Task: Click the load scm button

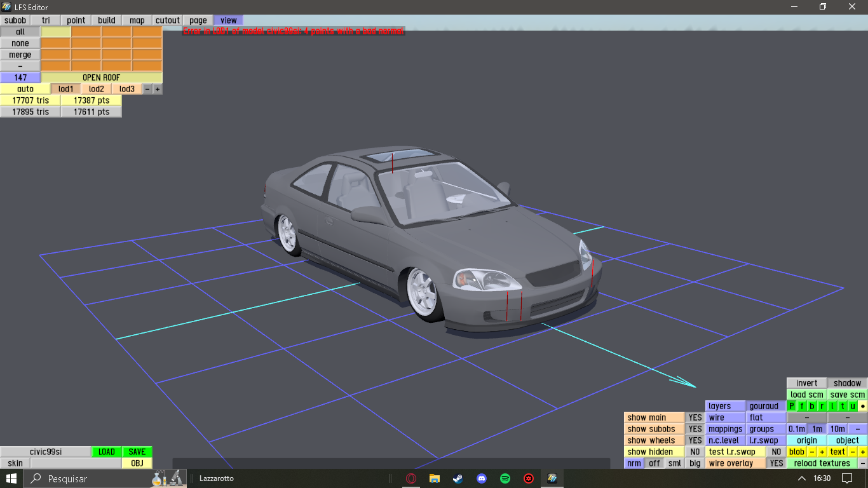Action: click(x=807, y=395)
